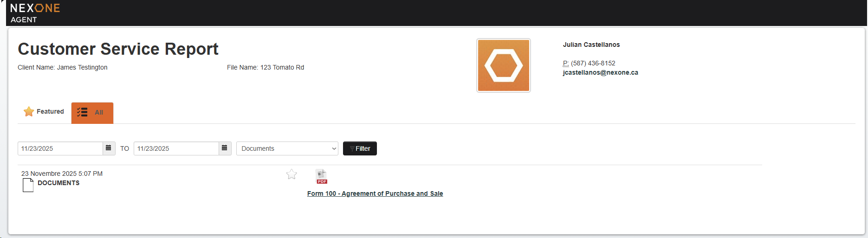Screen dimensions: 868x238
Task: Switch to the Featured tab
Action: [x=44, y=112]
